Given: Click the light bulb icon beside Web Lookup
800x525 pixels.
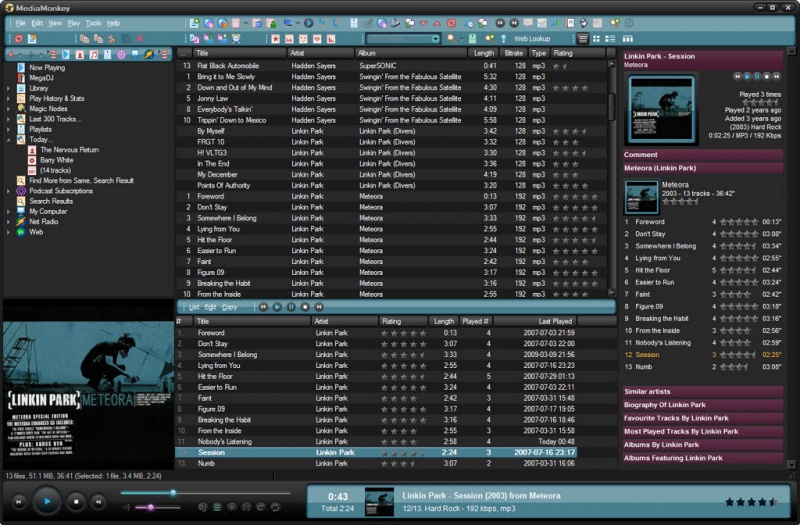Looking at the screenshot, I should tap(504, 39).
